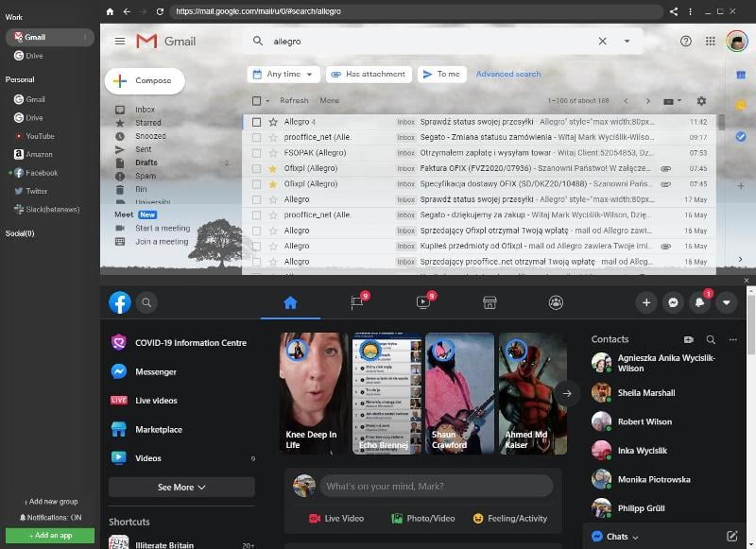Click the What's on your mind, Mark? box
Image resolution: width=756 pixels, height=549 pixels.
click(x=437, y=486)
